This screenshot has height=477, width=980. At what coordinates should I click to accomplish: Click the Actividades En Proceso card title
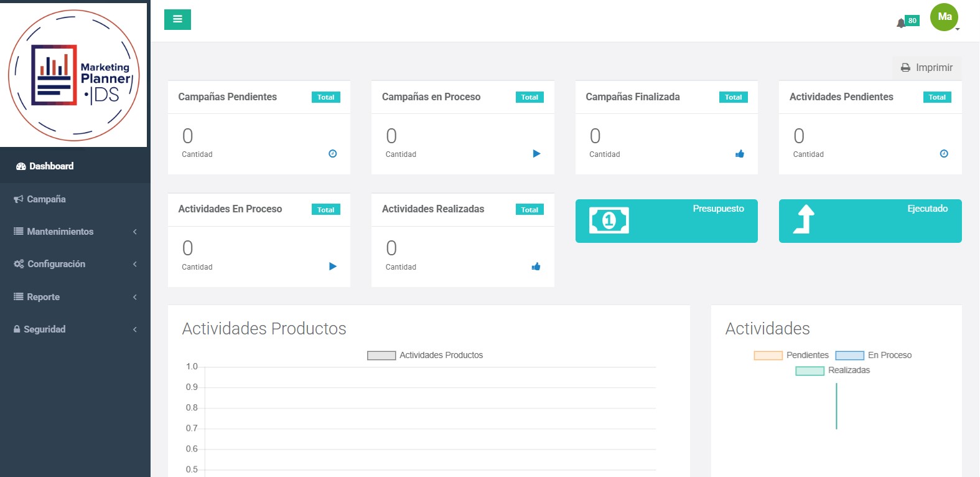[x=230, y=209]
